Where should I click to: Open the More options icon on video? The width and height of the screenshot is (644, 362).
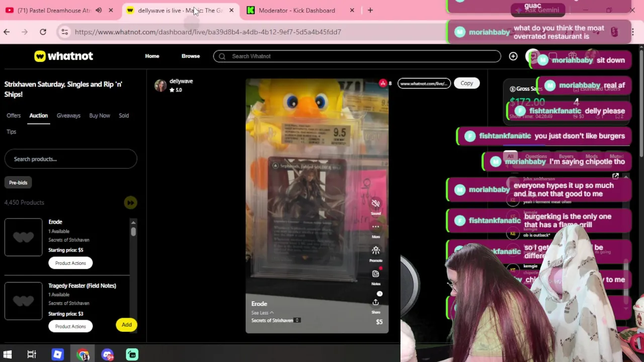point(375,227)
